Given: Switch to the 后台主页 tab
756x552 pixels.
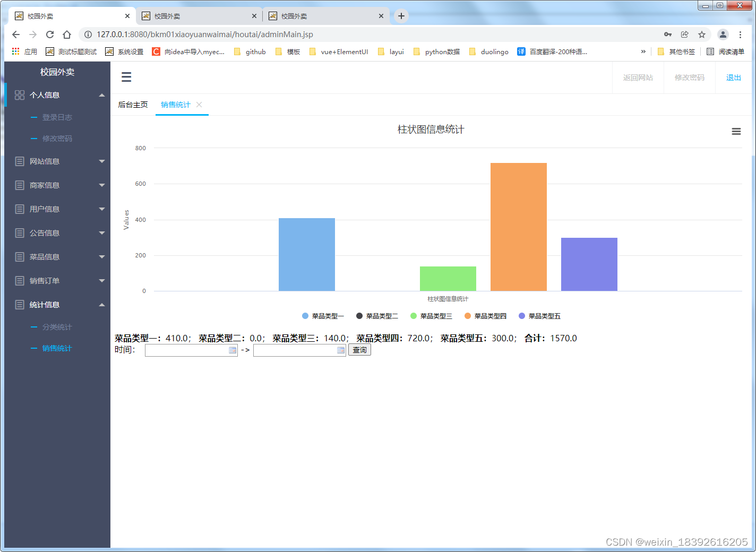Looking at the screenshot, I should (133, 105).
